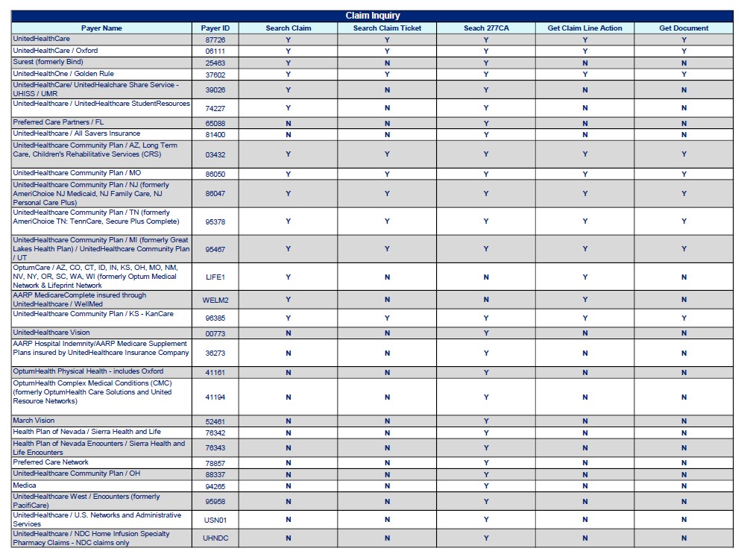Select payer ID 86050
The width and height of the screenshot is (747, 560).
tap(215, 174)
